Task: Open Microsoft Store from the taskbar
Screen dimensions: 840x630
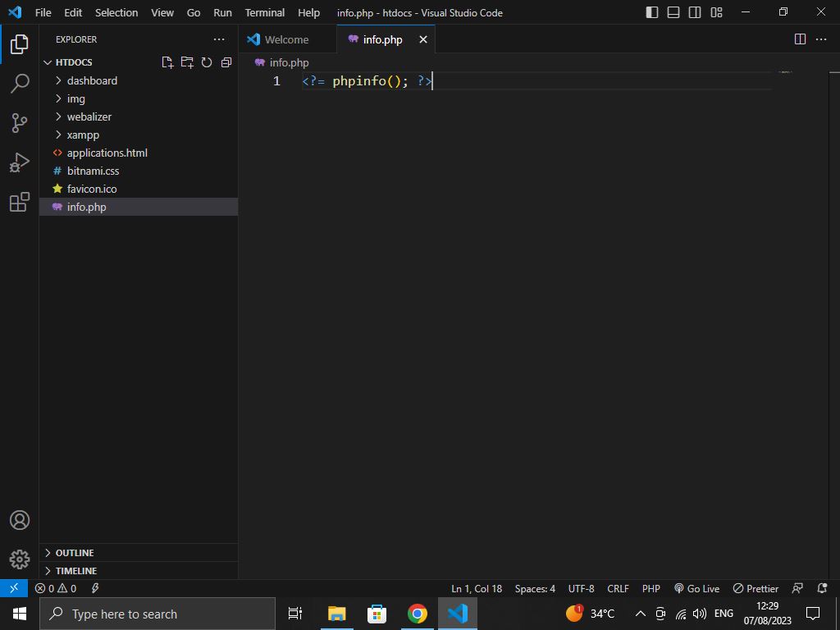Action: pos(377,614)
